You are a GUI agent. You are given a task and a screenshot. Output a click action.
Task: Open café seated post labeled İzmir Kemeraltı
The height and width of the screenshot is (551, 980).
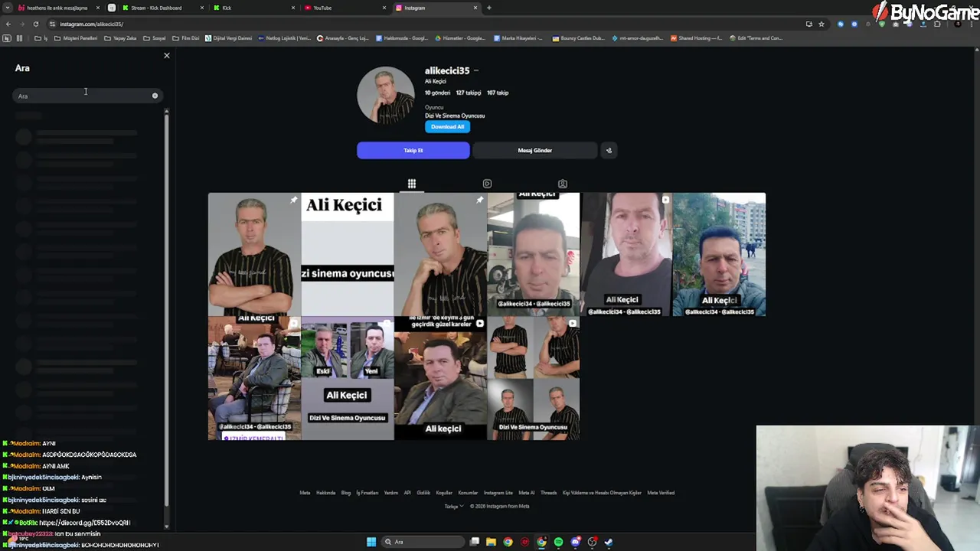(254, 379)
